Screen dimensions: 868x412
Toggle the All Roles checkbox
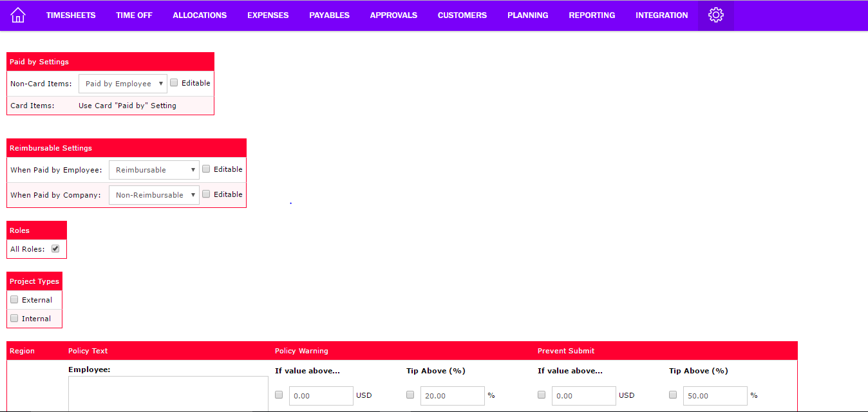click(55, 248)
